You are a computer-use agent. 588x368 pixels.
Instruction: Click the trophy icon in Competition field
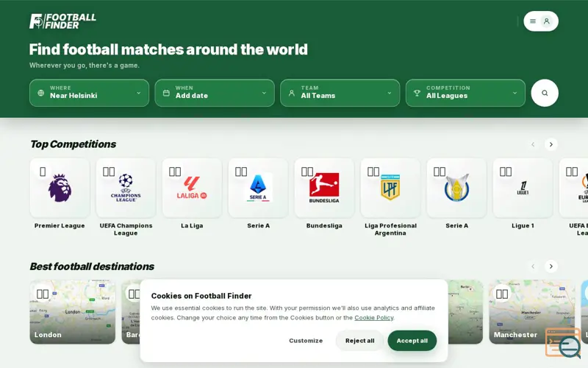(417, 93)
